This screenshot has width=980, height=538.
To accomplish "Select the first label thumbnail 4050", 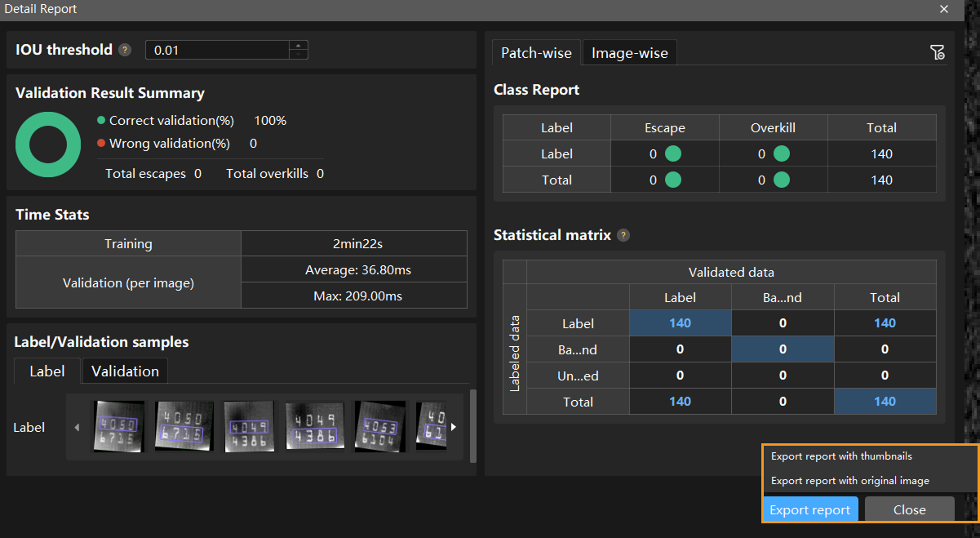I will click(x=118, y=426).
